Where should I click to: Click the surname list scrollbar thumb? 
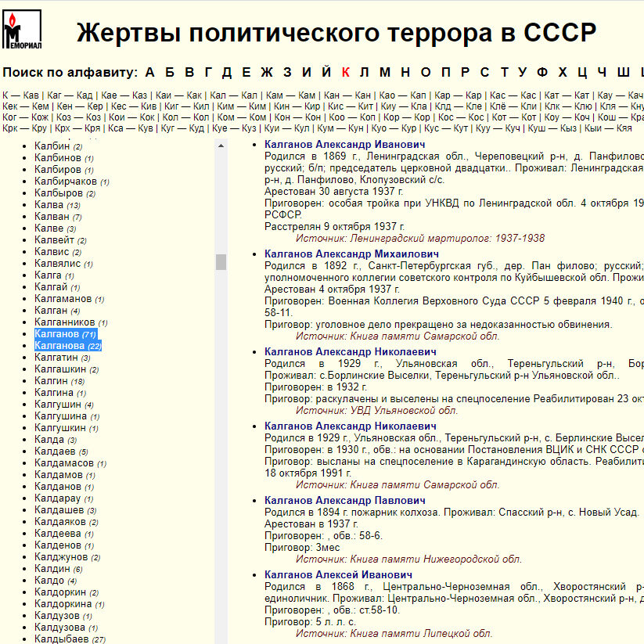pos(221,262)
